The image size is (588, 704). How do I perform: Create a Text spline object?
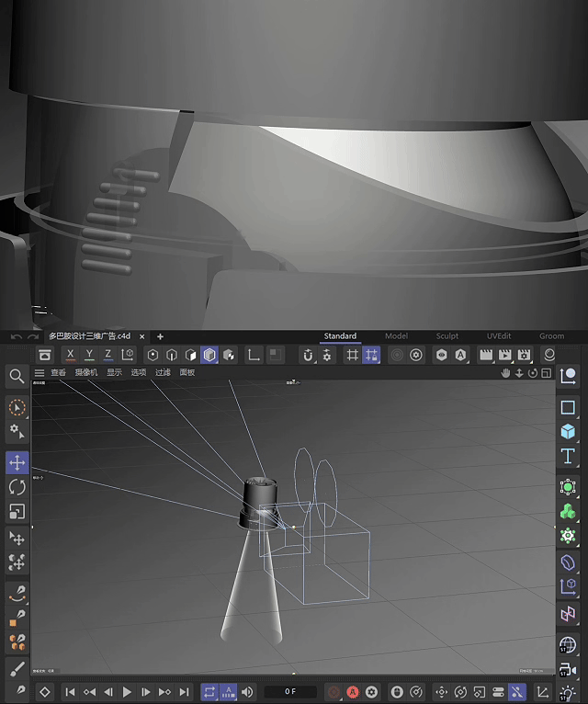click(x=568, y=456)
